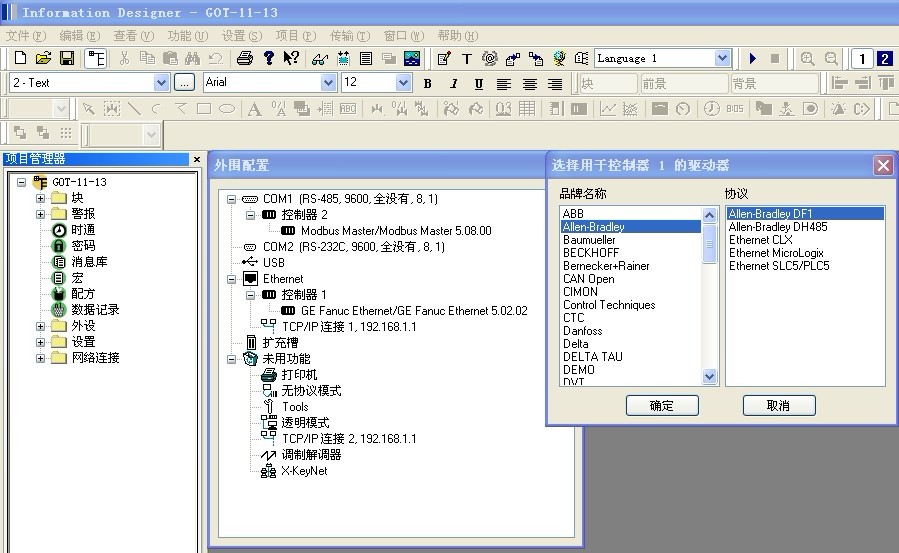Expand the 网络连接 folder

40,358
